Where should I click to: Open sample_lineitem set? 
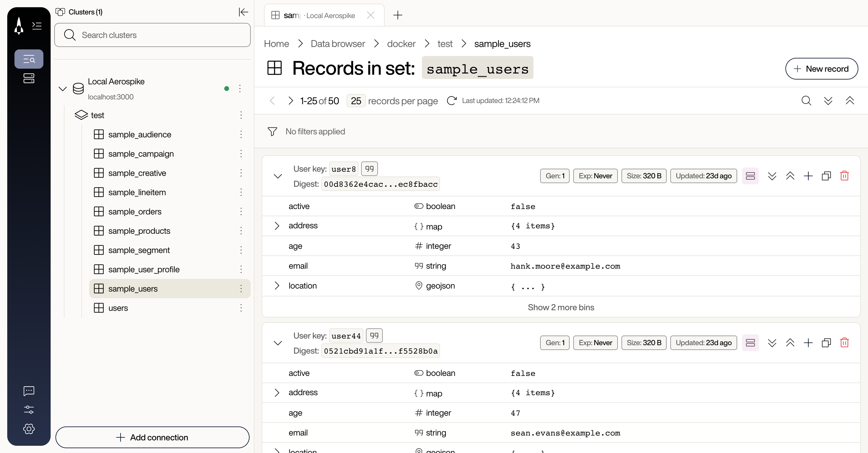click(137, 192)
